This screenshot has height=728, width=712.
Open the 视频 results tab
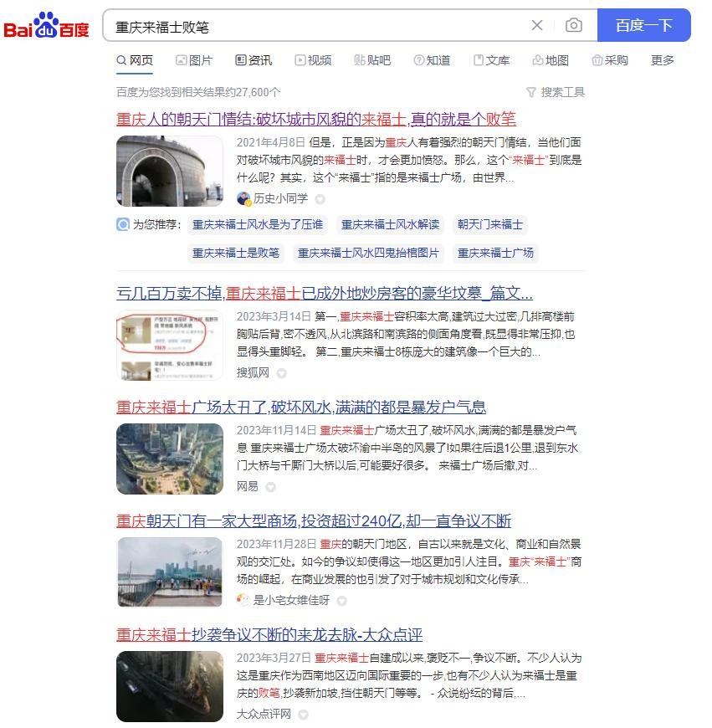point(313,60)
